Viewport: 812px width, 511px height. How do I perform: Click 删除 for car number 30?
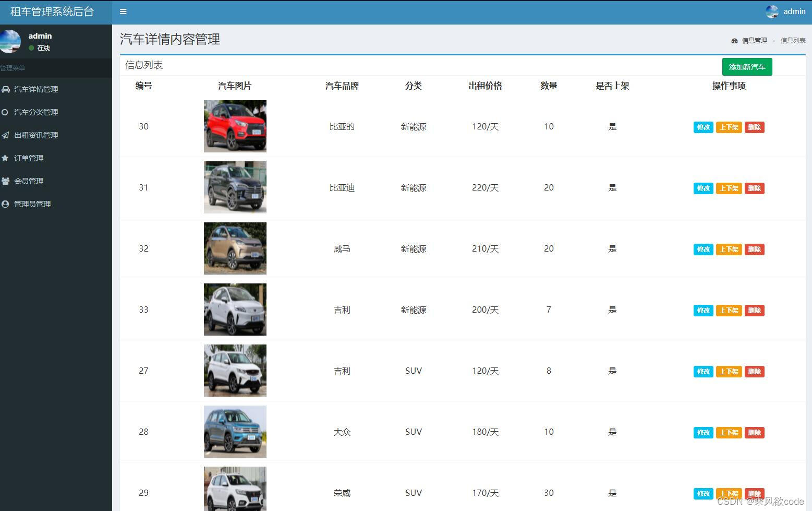coord(754,127)
